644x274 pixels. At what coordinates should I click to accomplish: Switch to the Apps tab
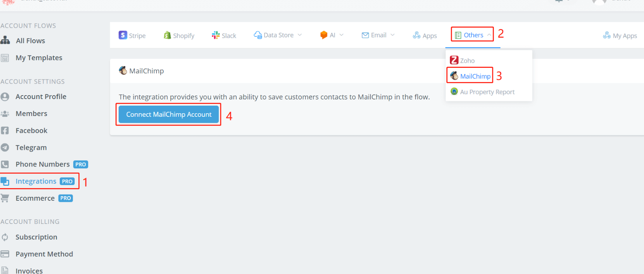[425, 35]
